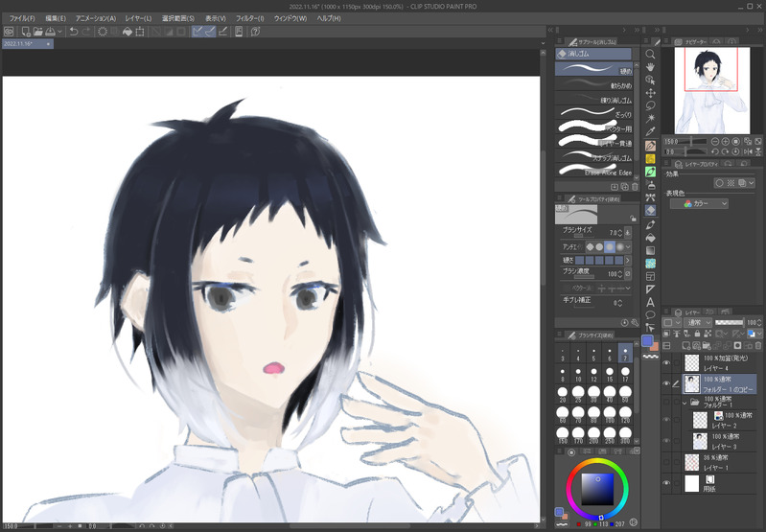Select the Auto select magic wand tool
Screen dimensions: 766x532
(650, 119)
